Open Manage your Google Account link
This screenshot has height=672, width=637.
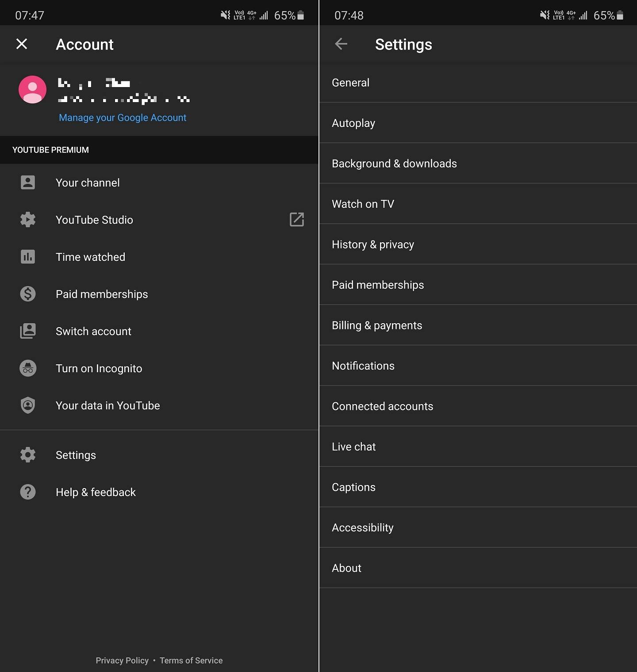tap(123, 118)
